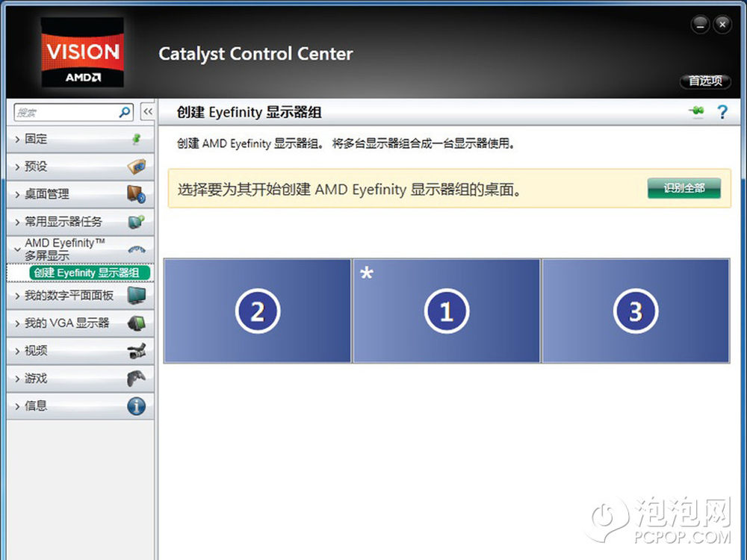Click the 创建 Eyefinity 显示器组 page title
The height and width of the screenshot is (560, 747).
coord(249,113)
